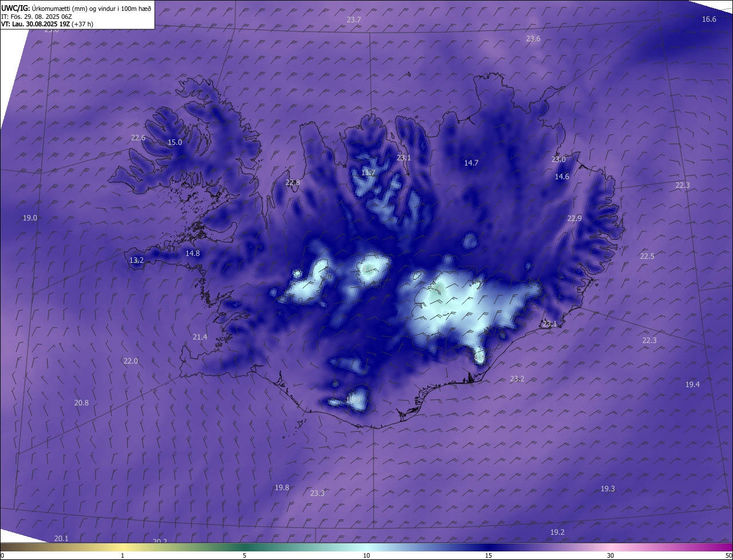Image resolution: width=733 pixels, height=560 pixels.
Task: Click the 22.5 value label
Action: click(x=647, y=257)
